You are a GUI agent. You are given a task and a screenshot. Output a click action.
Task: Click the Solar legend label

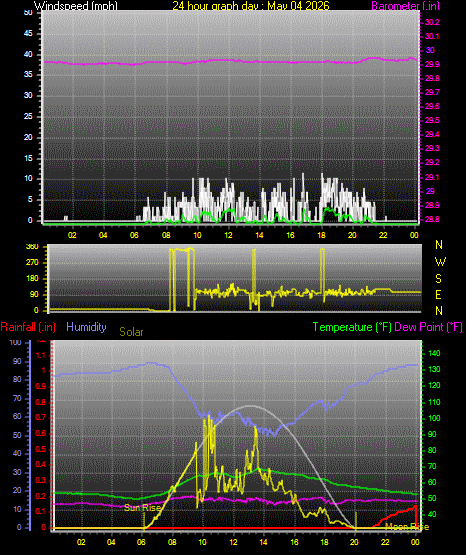click(131, 332)
